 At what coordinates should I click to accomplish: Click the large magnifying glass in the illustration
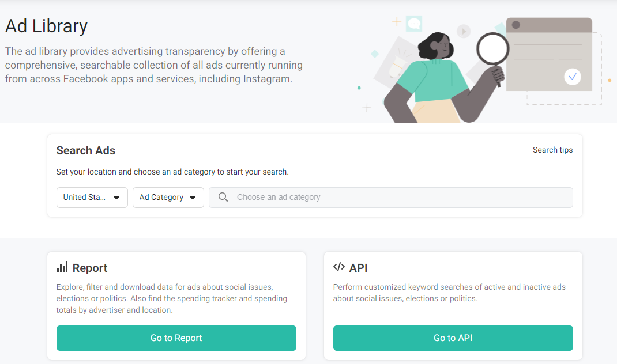click(492, 48)
